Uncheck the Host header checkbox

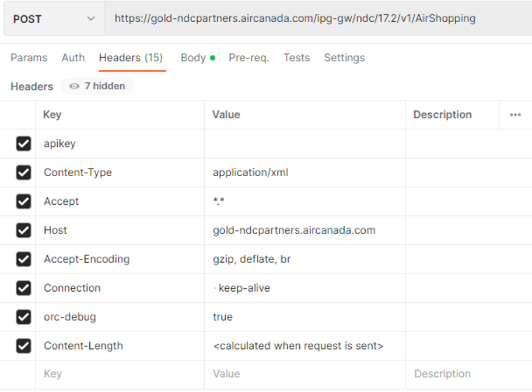(23, 230)
